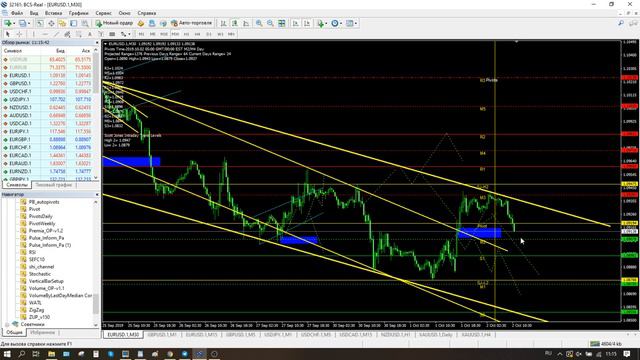Image resolution: width=640 pixels, height=360 pixels.
Task: Click the Новый ордер button
Action: pyautogui.click(x=114, y=23)
